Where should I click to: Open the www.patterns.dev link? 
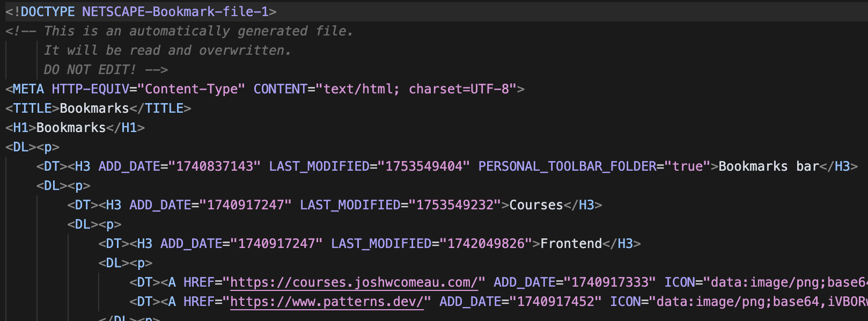click(327, 302)
